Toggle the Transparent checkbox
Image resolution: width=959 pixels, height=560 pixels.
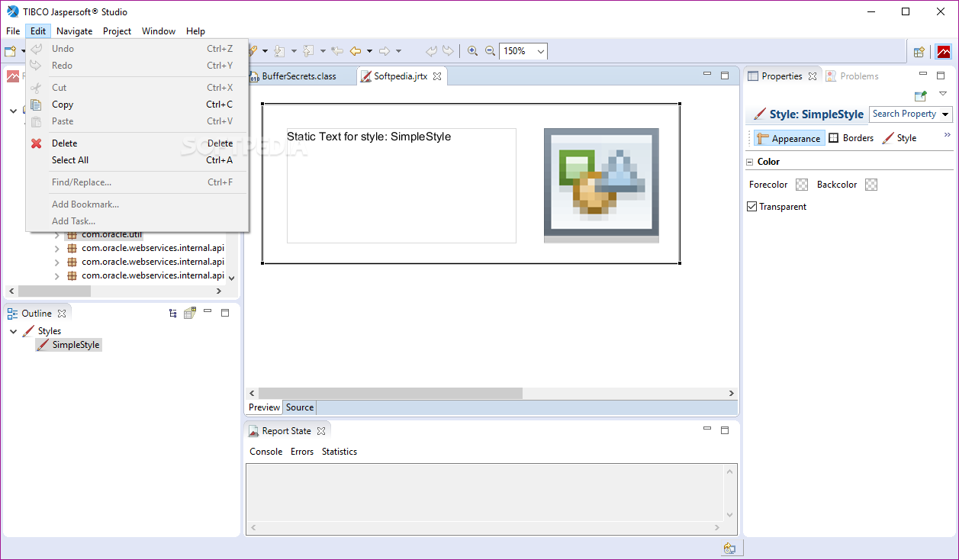tap(751, 207)
